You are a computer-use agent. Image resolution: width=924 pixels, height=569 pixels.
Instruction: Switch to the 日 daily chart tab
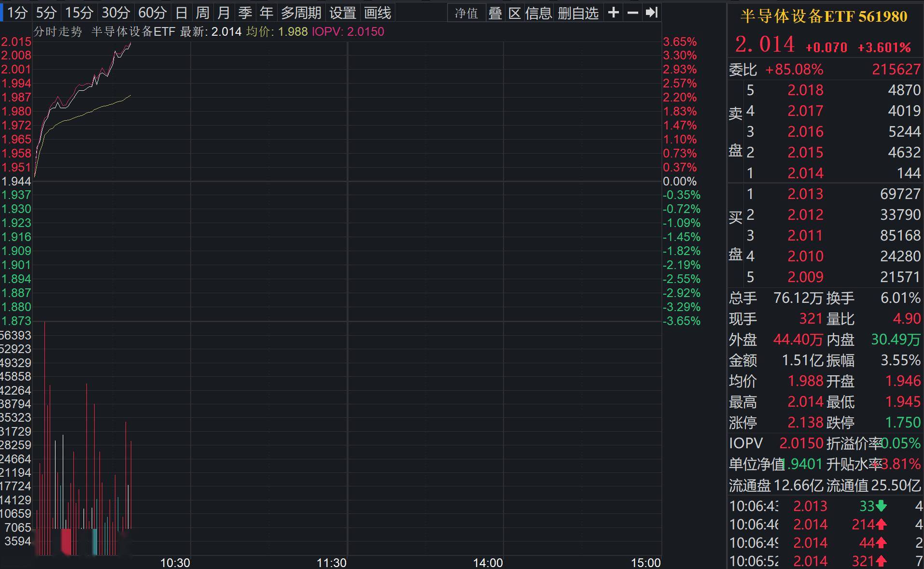tap(182, 13)
